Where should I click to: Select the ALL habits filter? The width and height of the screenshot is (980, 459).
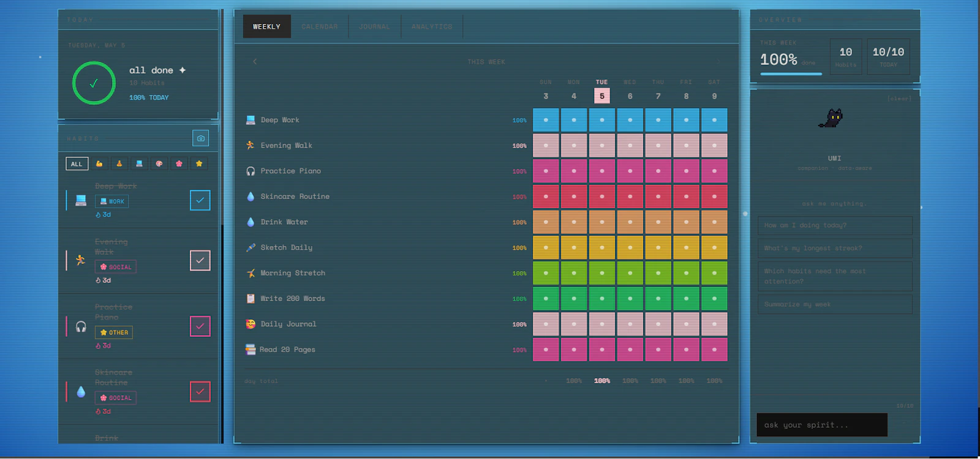point(77,163)
